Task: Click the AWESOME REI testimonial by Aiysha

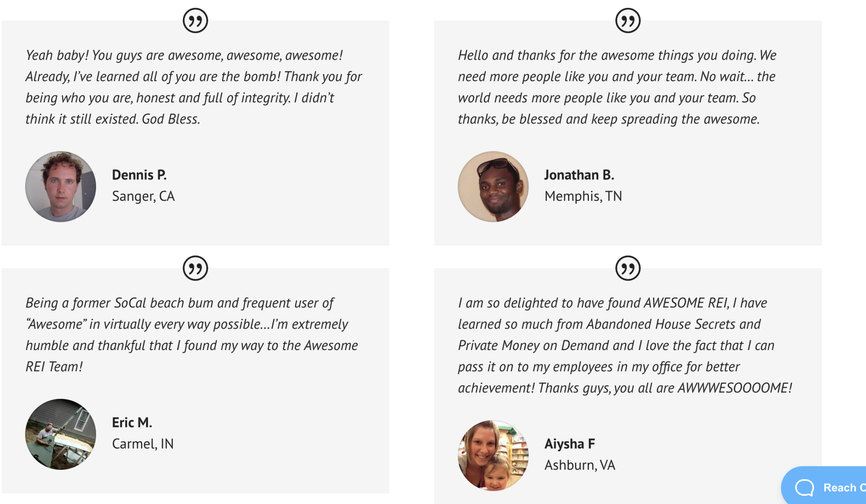Action: point(625,345)
